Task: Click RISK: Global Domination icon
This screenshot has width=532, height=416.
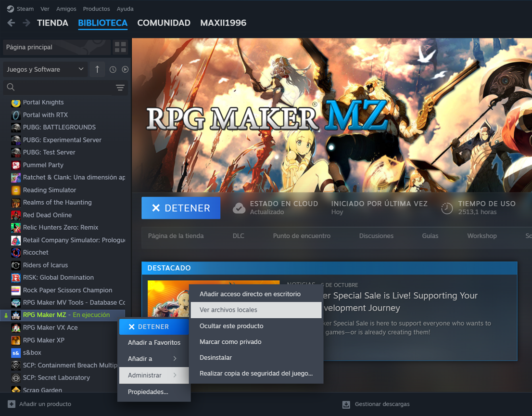Action: click(x=16, y=278)
